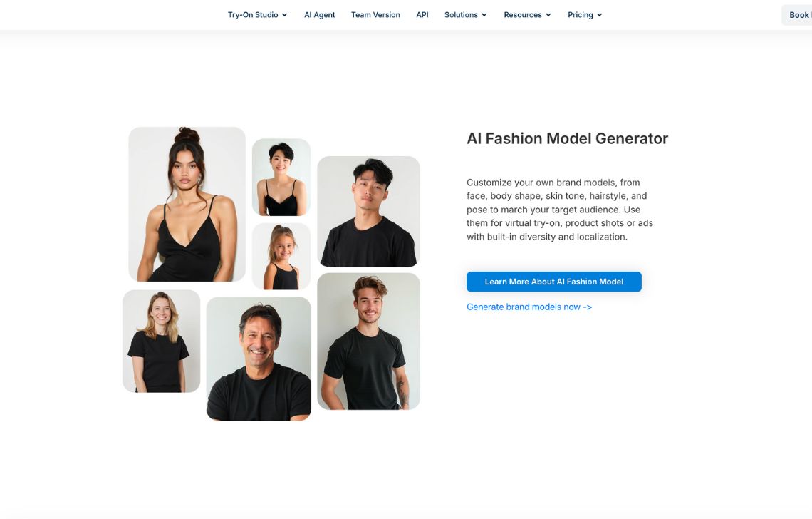Select the woman with hair bun photo
Viewport: 812px width, 519px height.
[187, 205]
